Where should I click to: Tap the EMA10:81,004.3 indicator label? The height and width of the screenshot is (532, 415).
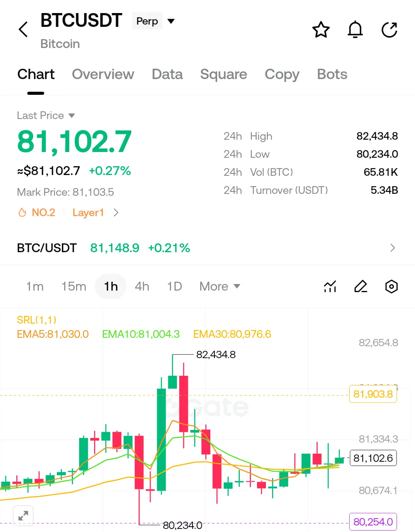pos(141,334)
